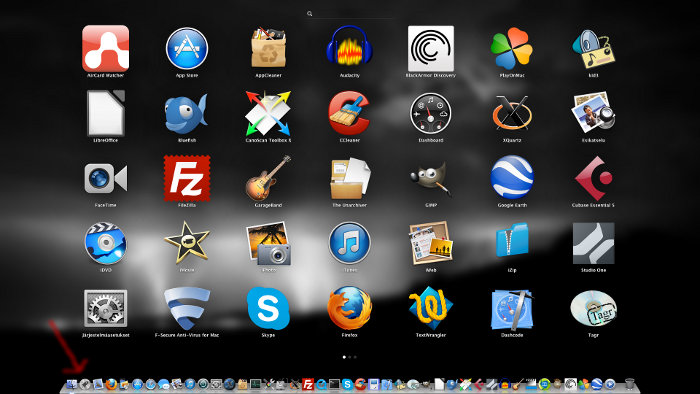Open TextWrangler
The width and height of the screenshot is (700, 394).
coord(430,308)
